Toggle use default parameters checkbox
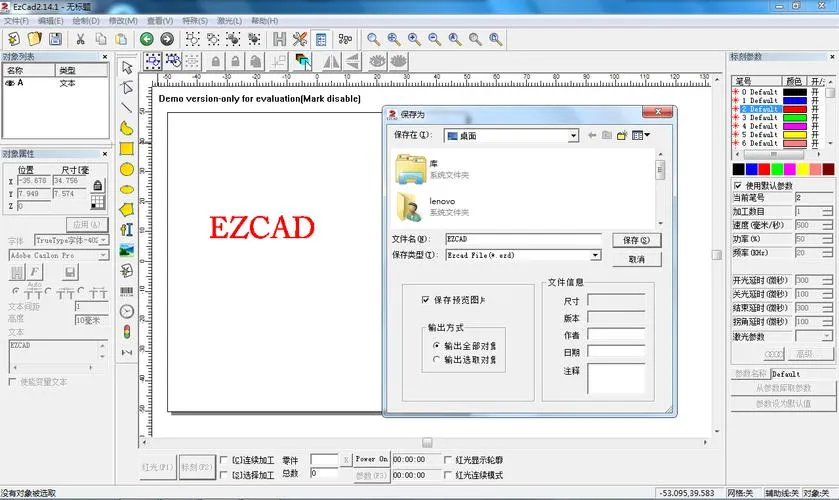Viewport: 839px width, 500px height. click(x=738, y=186)
